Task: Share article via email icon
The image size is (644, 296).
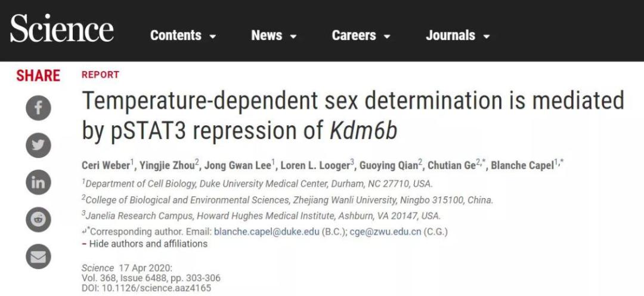Action: click(38, 256)
